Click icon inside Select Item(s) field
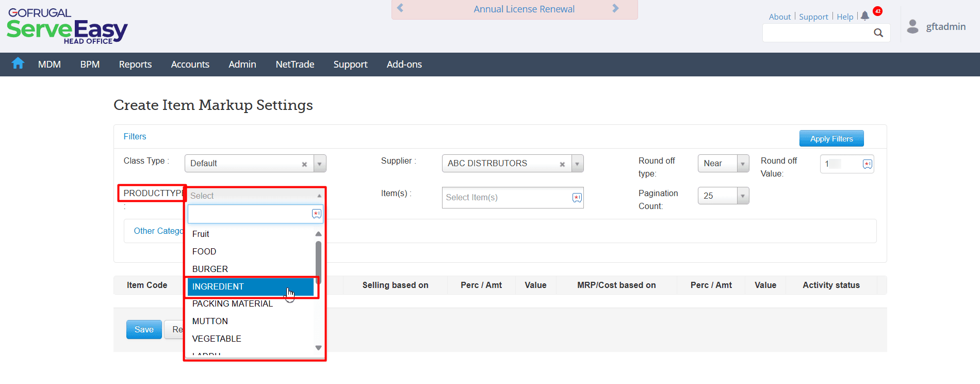980x384 pixels. pyautogui.click(x=577, y=198)
